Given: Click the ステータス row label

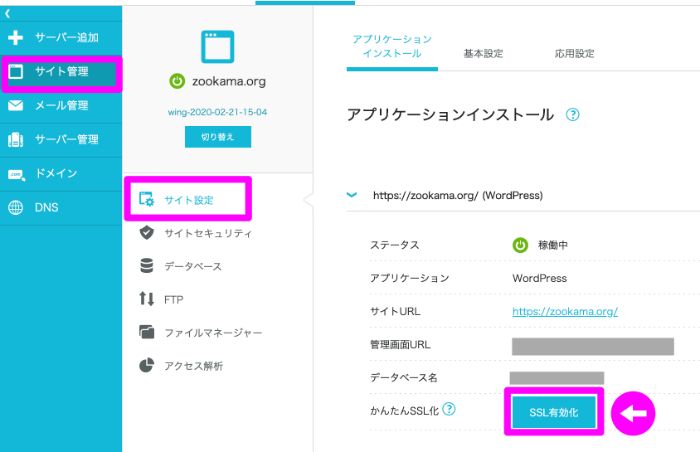Looking at the screenshot, I should [395, 245].
